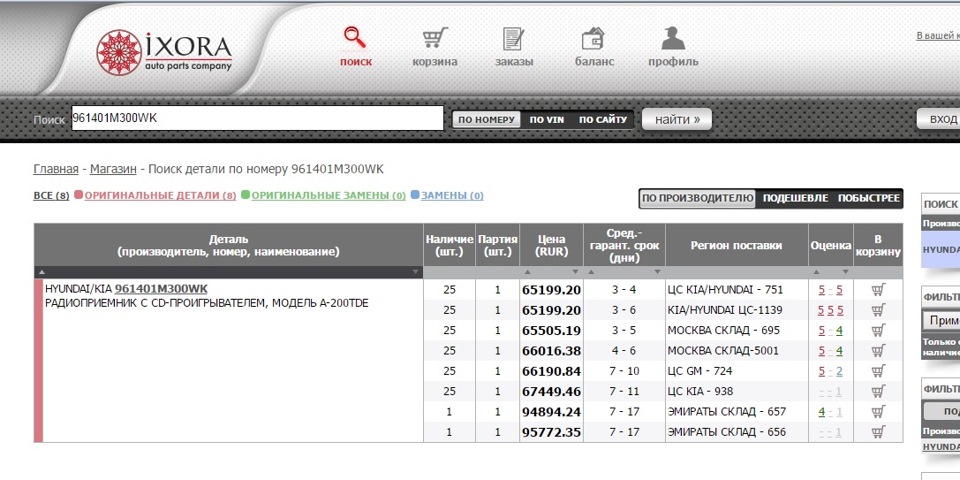The width and height of the screenshot is (960, 480).
Task: Select search mode ПО САЙТУ
Action: [x=603, y=119]
